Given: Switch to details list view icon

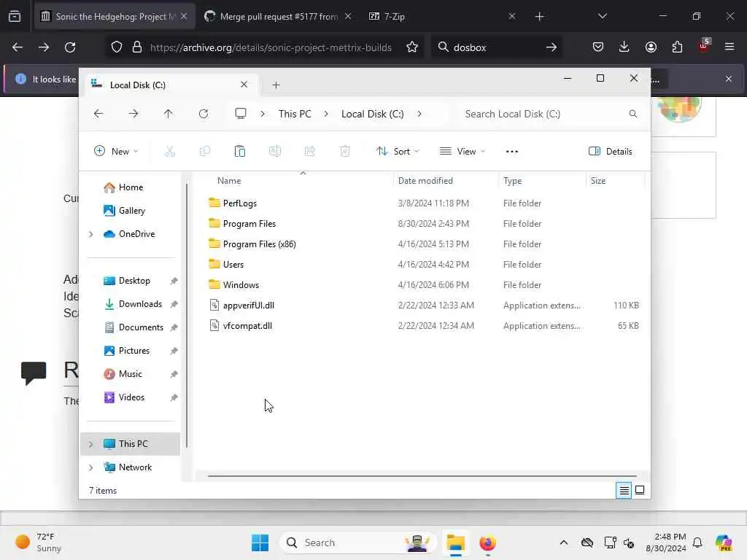Looking at the screenshot, I should (x=624, y=490).
